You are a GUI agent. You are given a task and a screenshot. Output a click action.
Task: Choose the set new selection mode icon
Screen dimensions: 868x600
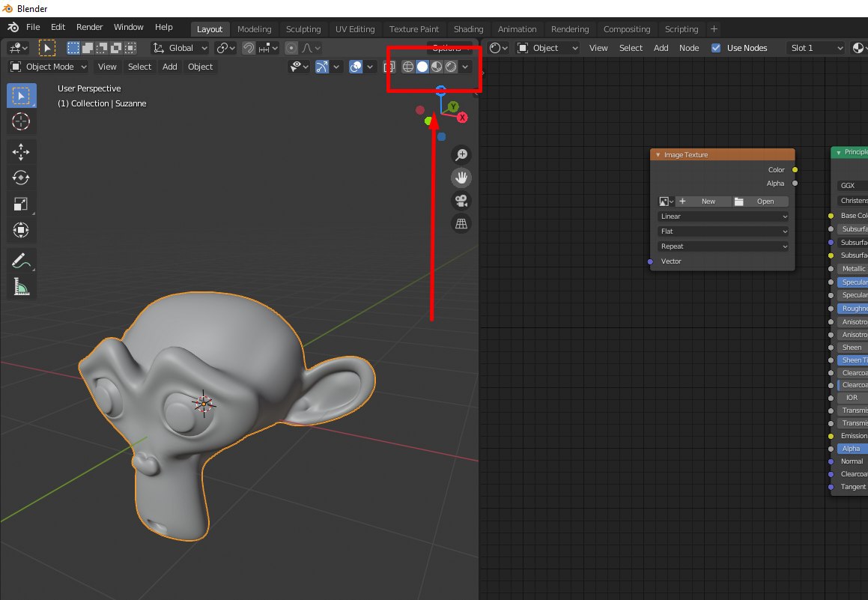[x=73, y=48]
